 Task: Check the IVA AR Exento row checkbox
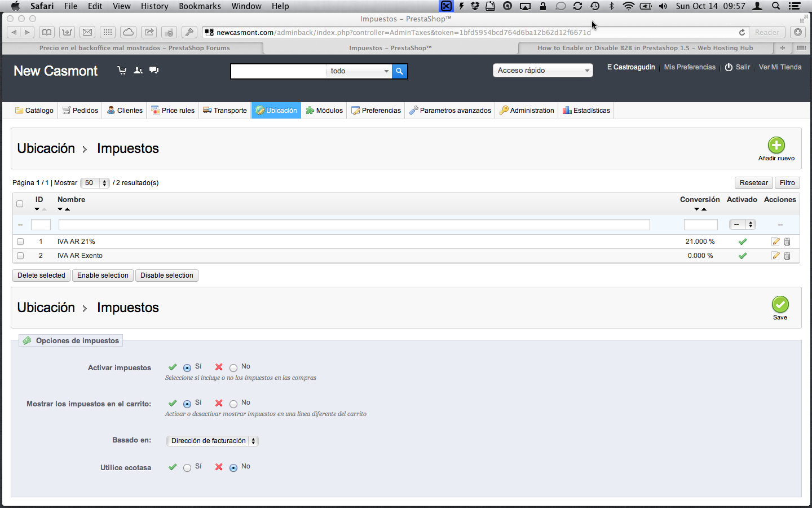click(20, 256)
